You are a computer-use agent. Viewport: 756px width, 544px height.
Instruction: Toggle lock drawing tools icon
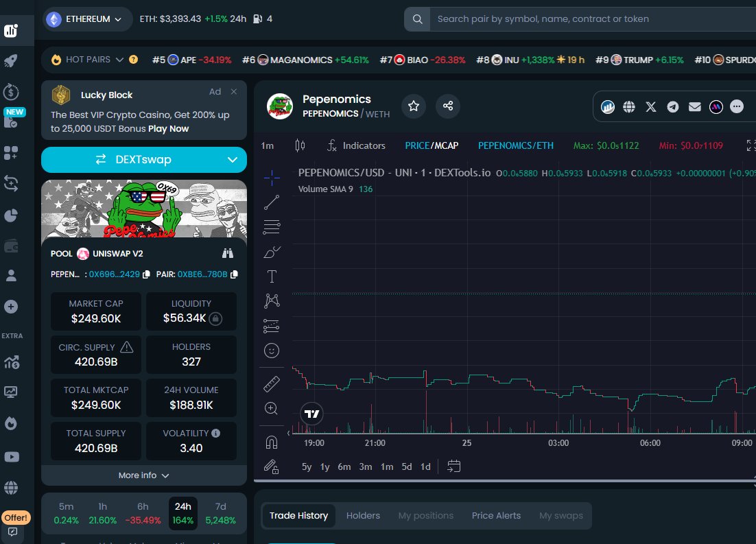click(x=272, y=466)
